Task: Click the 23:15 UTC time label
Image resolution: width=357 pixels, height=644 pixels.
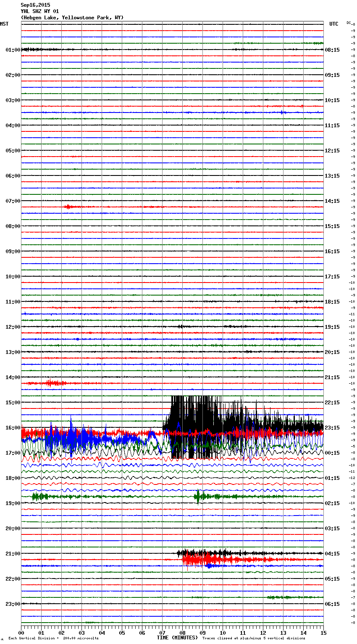Action: (332, 428)
